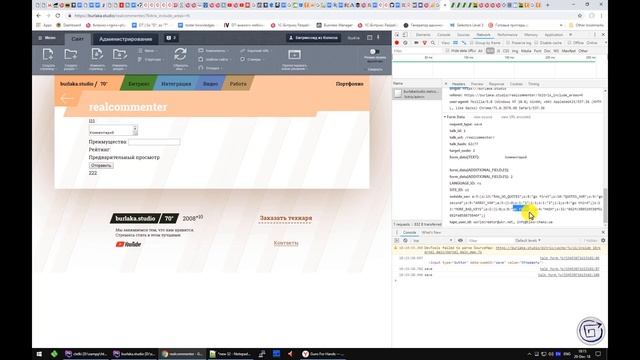Enable Preserve log checkbox
Image resolution: width=640 pixels, height=360 pixels.
508,43
